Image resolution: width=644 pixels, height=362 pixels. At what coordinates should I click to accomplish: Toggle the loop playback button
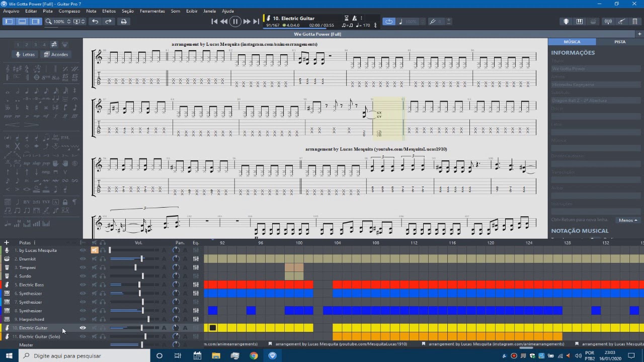tap(389, 22)
